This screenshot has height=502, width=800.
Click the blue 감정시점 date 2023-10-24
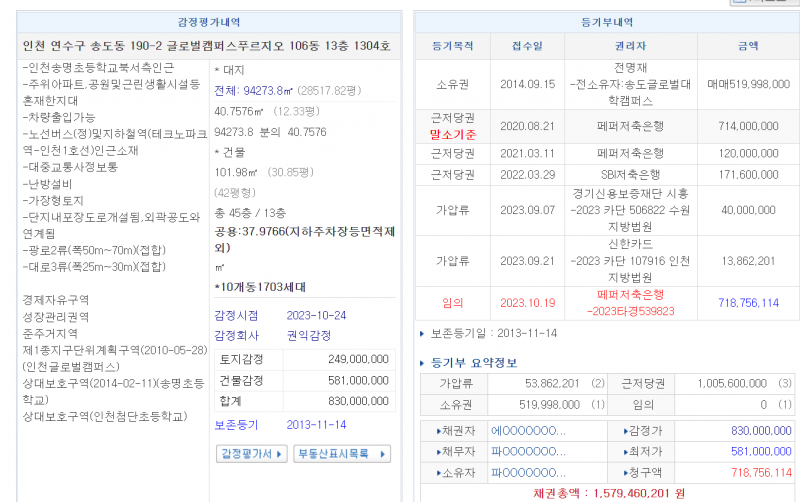[x=316, y=315]
